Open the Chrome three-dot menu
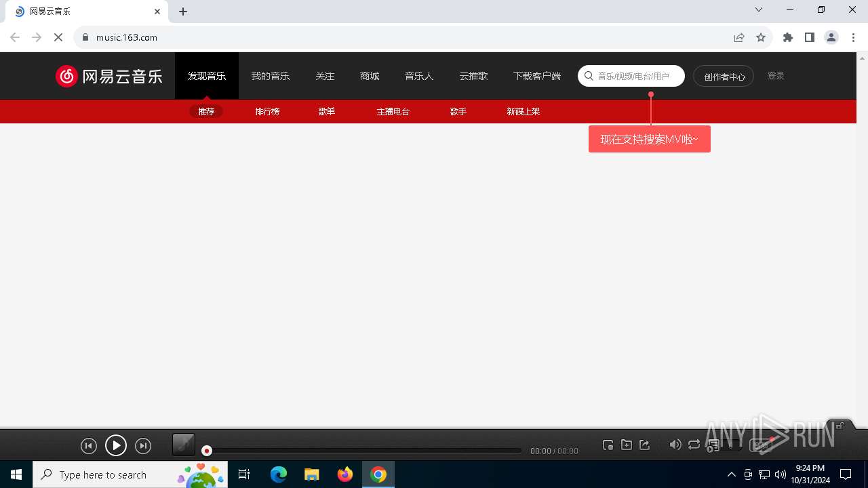This screenshot has height=488, width=868. click(853, 37)
